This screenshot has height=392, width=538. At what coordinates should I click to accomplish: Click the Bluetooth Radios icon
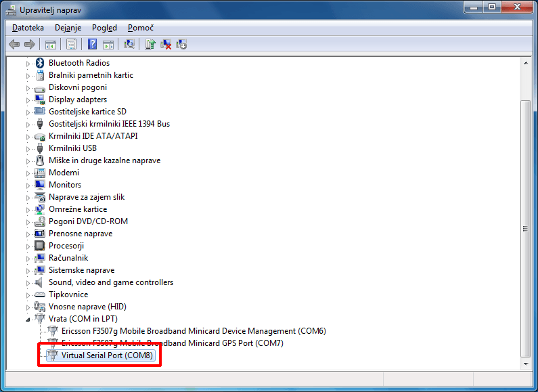coord(40,63)
